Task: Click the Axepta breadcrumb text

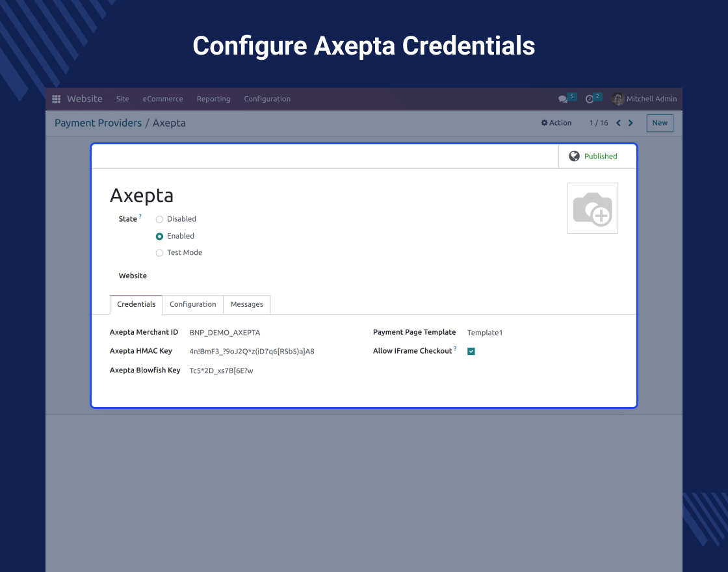Action: [169, 123]
